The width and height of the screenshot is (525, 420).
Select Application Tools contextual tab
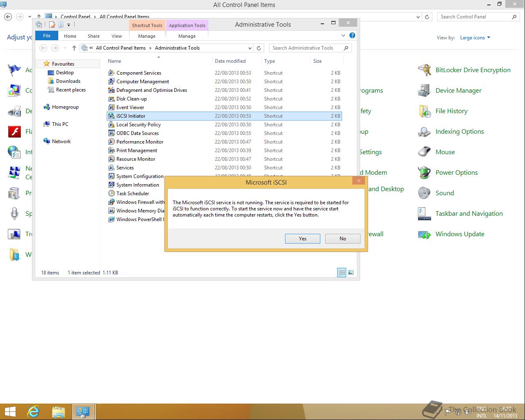(x=187, y=25)
